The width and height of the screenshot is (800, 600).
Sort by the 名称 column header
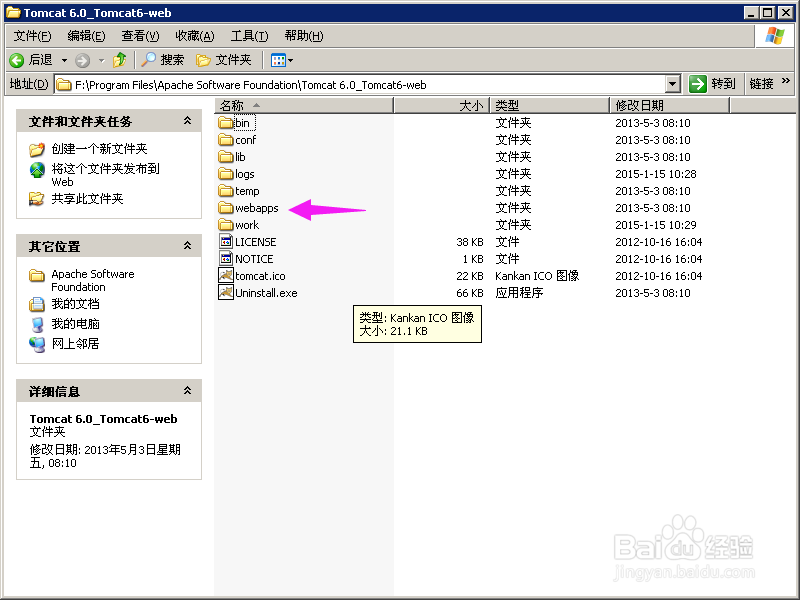[x=304, y=106]
